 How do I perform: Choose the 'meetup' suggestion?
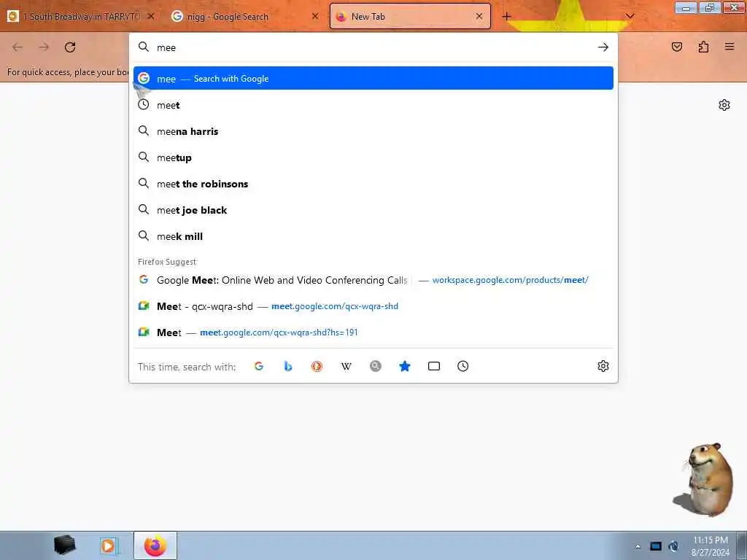point(373,157)
